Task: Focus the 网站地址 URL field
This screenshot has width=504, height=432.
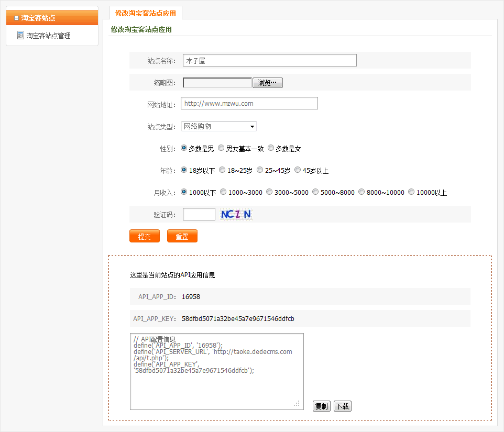Action: pos(249,104)
